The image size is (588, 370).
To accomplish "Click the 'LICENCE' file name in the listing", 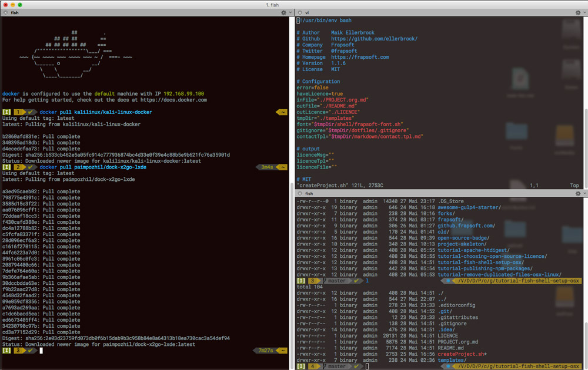I will pos(447,336).
